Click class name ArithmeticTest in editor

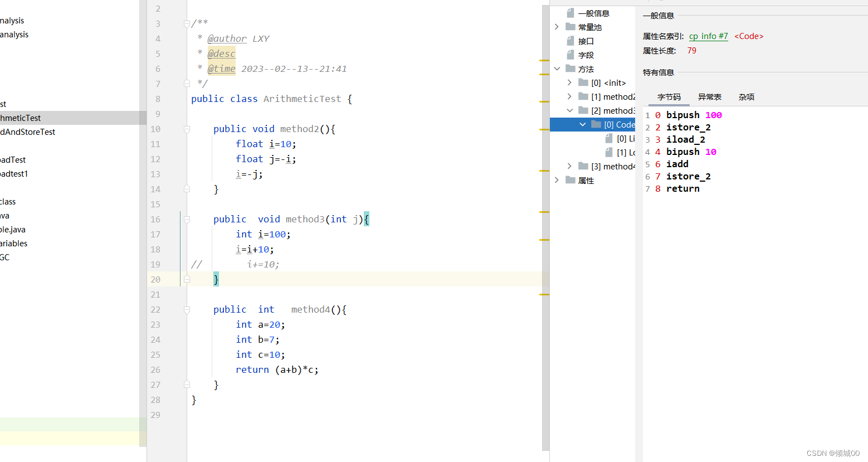pyautogui.click(x=302, y=99)
